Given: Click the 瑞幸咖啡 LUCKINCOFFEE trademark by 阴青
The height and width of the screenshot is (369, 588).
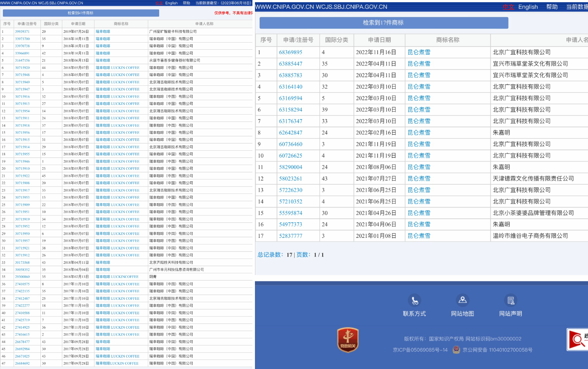Looking at the screenshot, I should [117, 277].
